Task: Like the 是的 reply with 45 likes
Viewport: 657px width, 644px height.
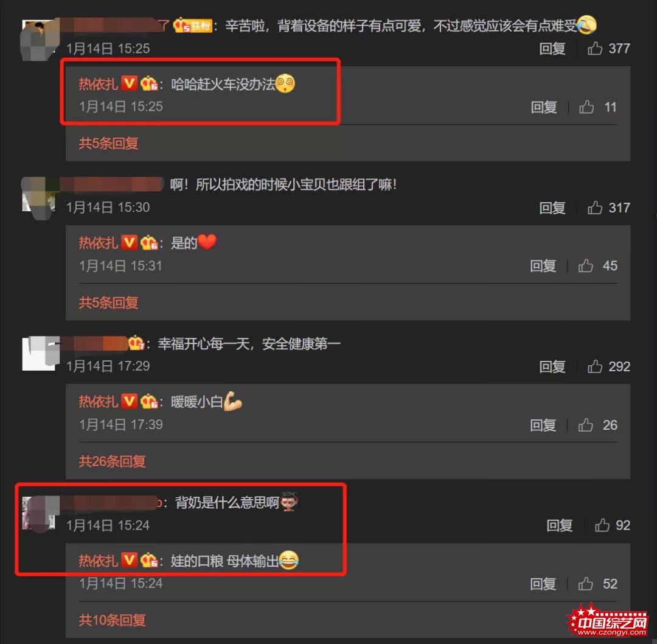Action: [x=585, y=266]
